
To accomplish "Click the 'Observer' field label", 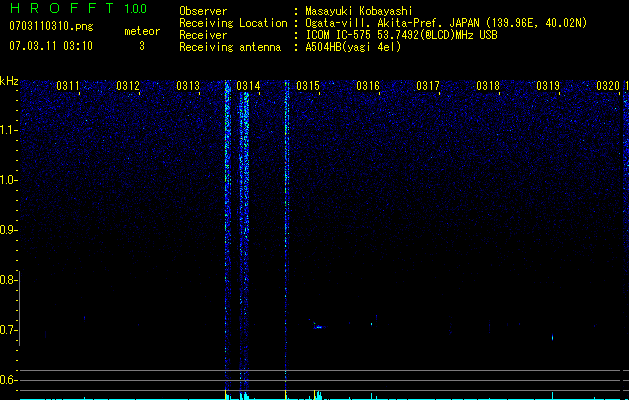I will pyautogui.click(x=203, y=11).
